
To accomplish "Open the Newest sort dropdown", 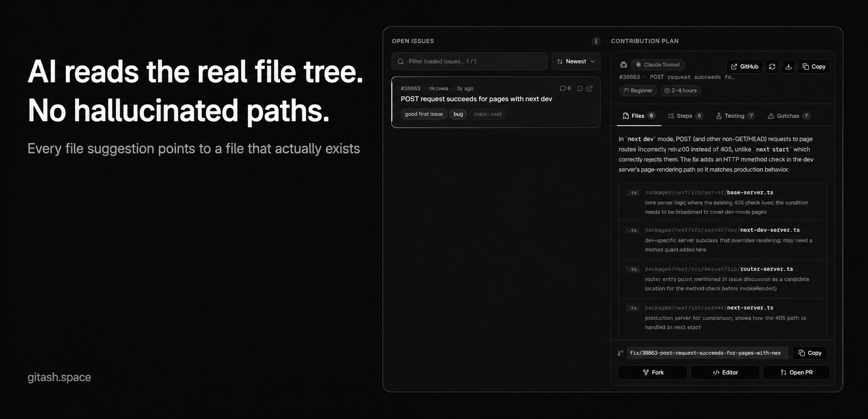I will tap(576, 62).
